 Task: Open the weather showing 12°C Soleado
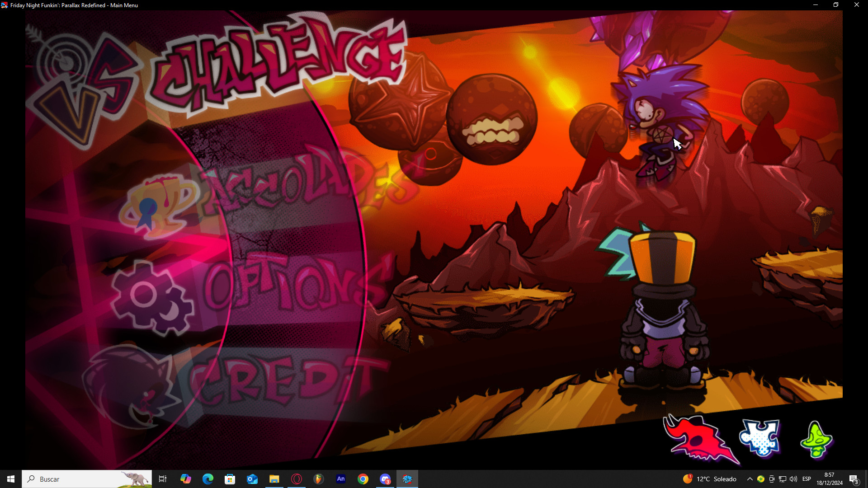710,479
